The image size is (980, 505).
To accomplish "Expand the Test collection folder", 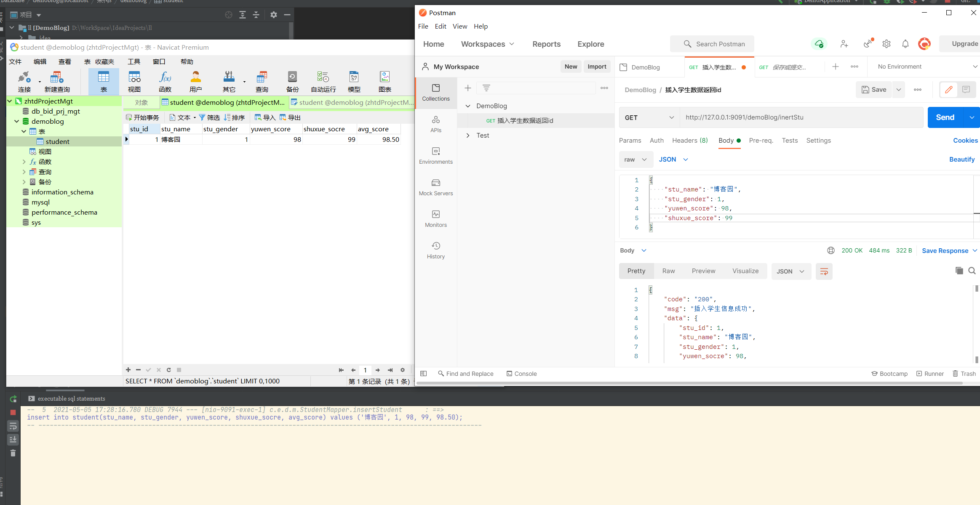I will point(468,136).
